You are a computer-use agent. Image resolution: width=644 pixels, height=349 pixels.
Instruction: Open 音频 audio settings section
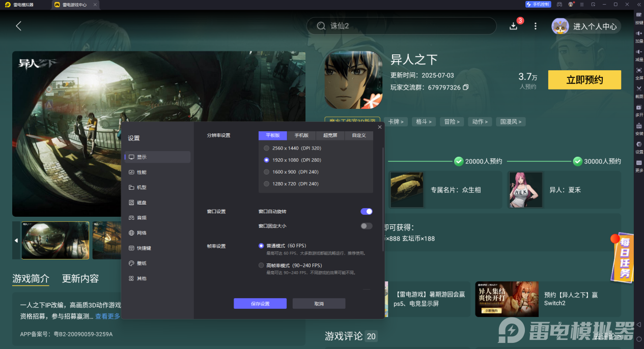point(157,218)
